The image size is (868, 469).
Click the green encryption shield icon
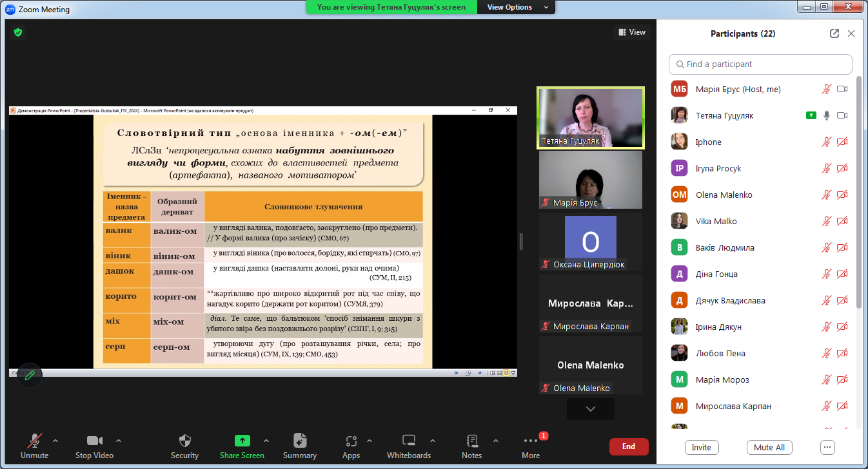tap(18, 32)
